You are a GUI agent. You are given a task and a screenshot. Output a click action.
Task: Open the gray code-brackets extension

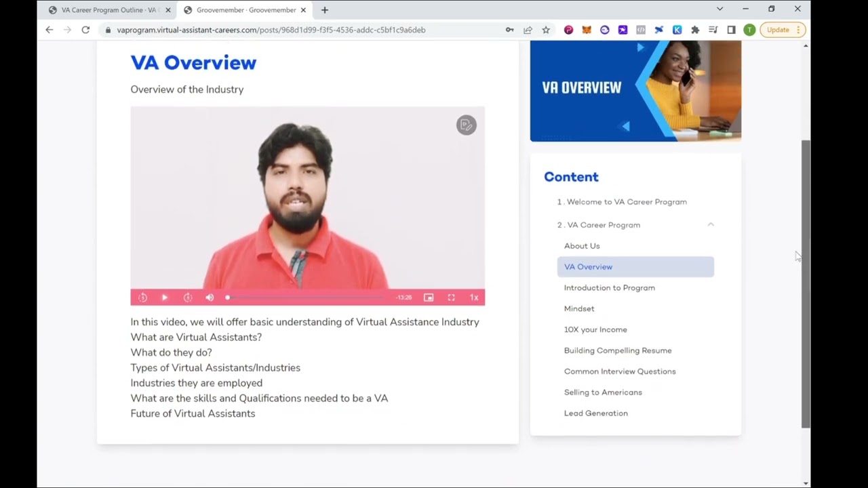(641, 30)
